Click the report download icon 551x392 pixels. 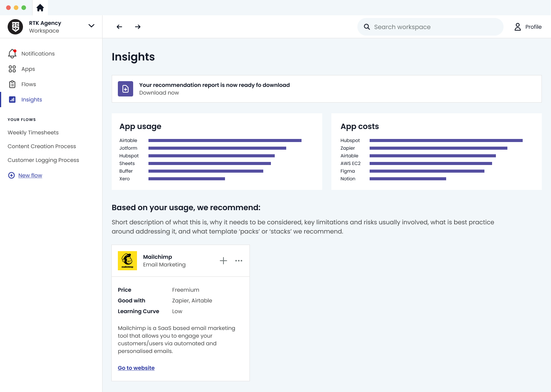126,89
